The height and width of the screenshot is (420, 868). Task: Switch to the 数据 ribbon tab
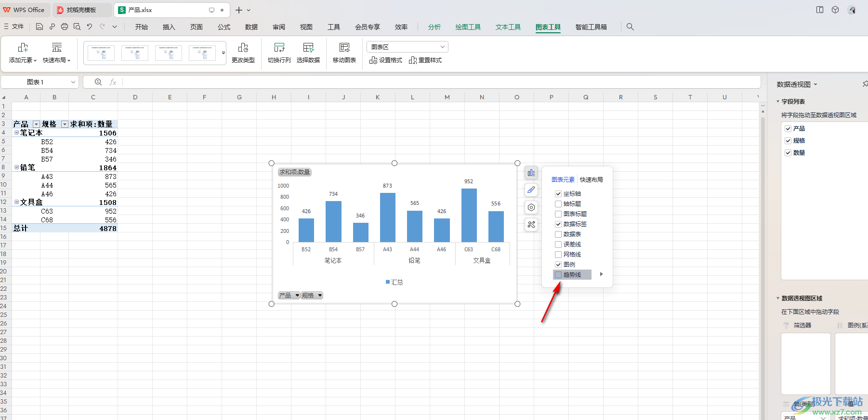pos(251,27)
